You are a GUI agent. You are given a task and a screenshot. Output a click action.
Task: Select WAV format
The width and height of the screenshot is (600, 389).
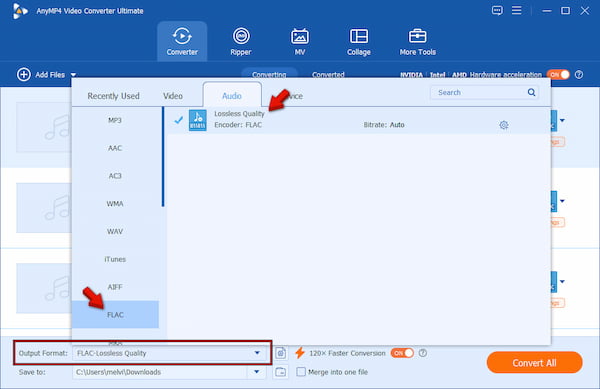tap(115, 231)
